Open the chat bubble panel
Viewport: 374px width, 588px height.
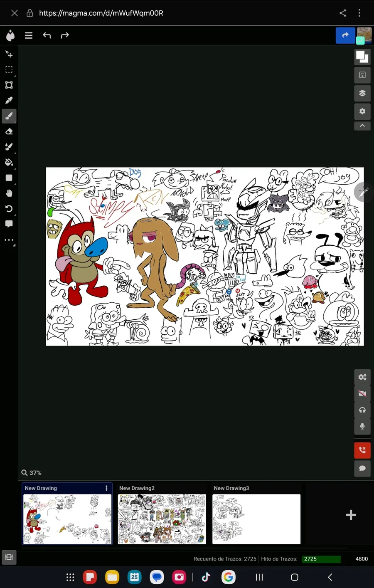point(362,468)
